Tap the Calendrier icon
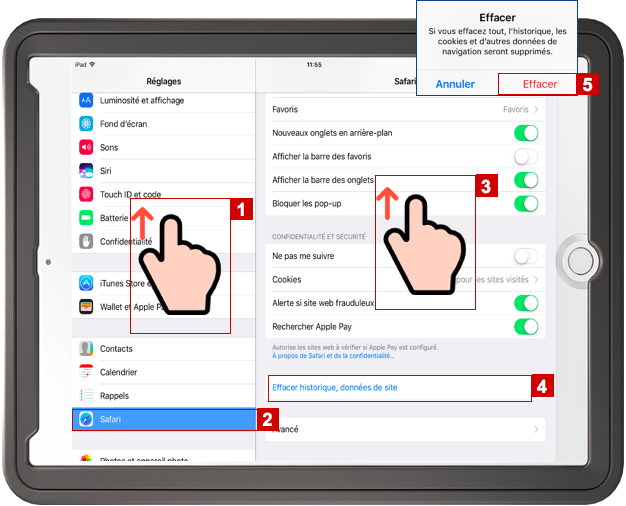Viewport: 626px width, 506px height. [x=86, y=372]
